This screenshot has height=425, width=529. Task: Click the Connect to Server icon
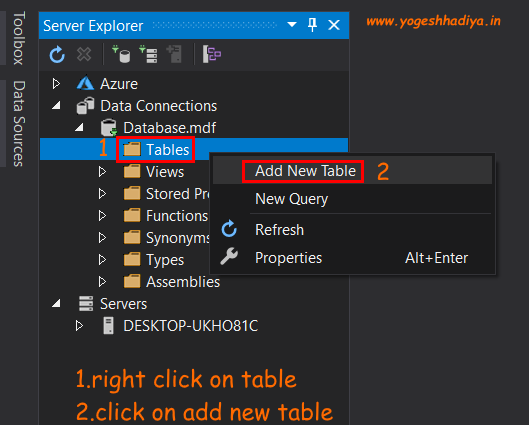click(x=148, y=54)
